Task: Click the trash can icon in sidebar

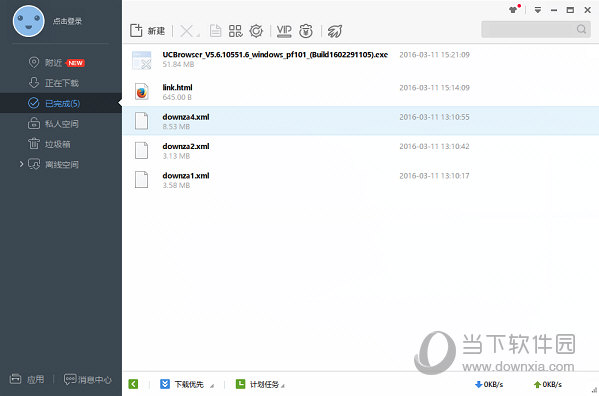Action: (34, 144)
